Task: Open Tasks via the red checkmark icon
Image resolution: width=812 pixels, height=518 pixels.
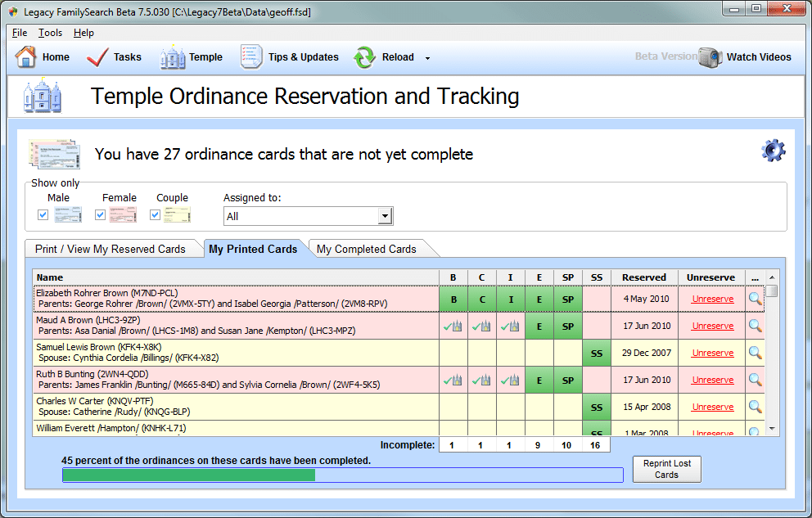Action: 97,57
